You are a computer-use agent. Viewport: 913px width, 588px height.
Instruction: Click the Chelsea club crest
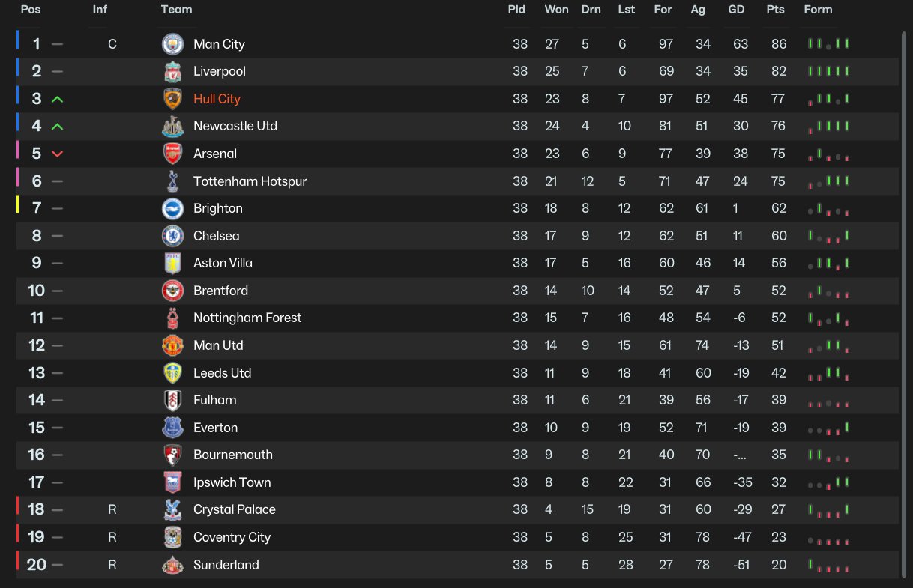tap(172, 236)
